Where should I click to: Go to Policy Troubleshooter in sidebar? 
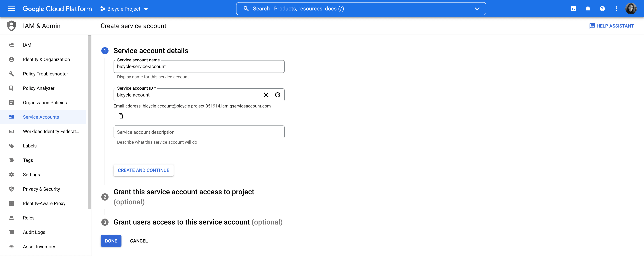(x=45, y=74)
